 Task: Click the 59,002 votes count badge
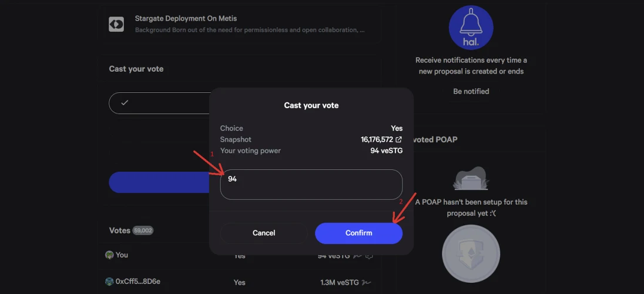pos(143,230)
